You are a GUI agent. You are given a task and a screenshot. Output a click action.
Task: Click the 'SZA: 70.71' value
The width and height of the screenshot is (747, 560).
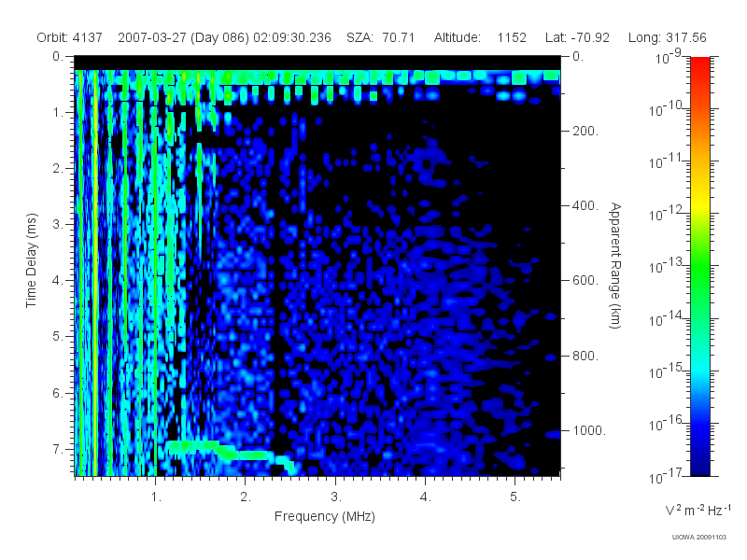pyautogui.click(x=381, y=37)
